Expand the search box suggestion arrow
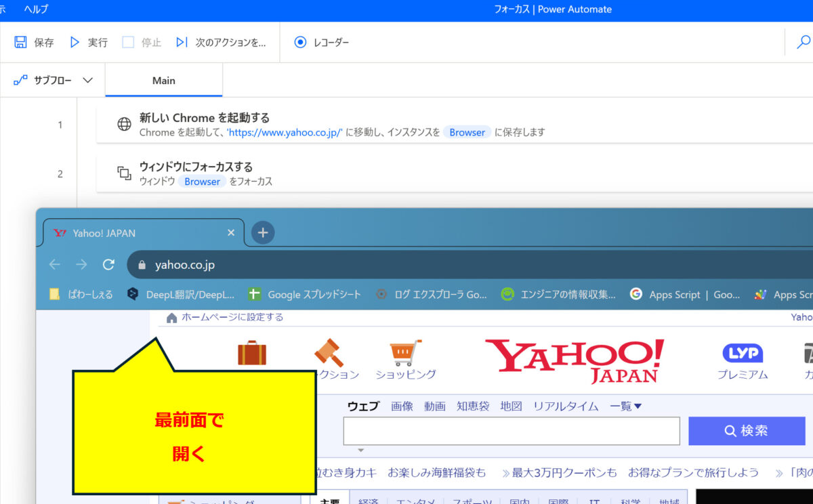The height and width of the screenshot is (504, 813). coord(360,449)
